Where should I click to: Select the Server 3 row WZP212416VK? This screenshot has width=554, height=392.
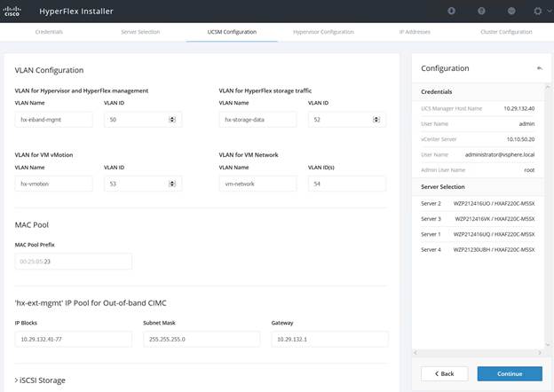coord(478,219)
